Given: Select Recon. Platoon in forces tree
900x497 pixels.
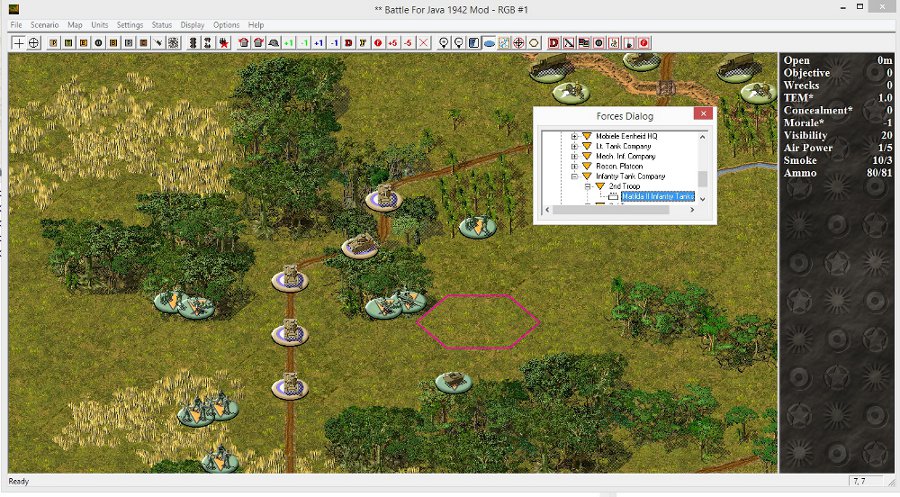Looking at the screenshot, I should pos(619,166).
